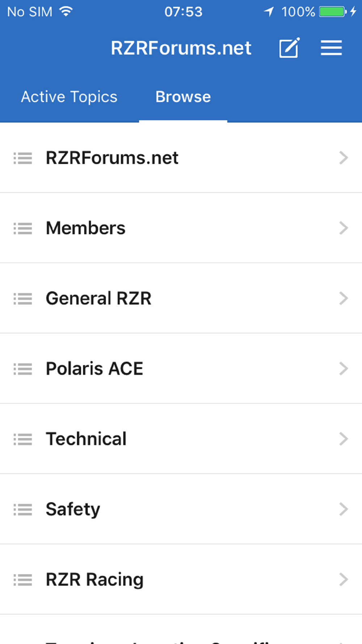Tap list icon beside Polaris ACE
Viewport: 362px width, 644px height.
point(23,369)
